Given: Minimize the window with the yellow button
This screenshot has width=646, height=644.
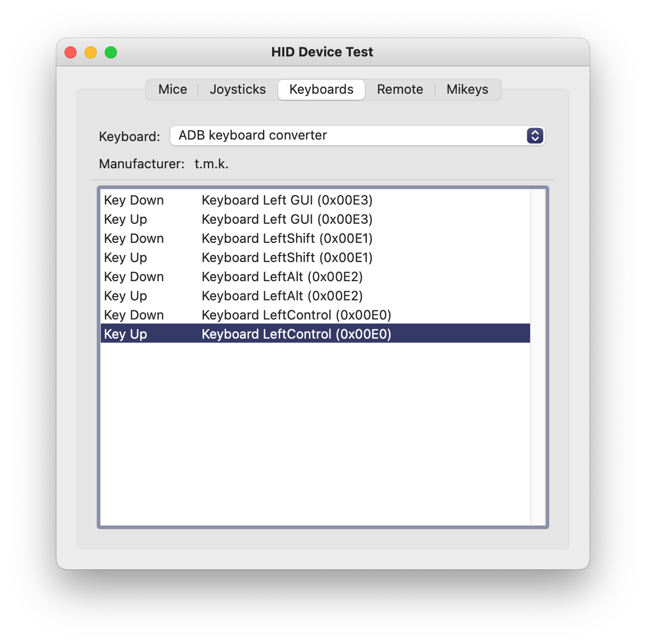Looking at the screenshot, I should tap(91, 52).
